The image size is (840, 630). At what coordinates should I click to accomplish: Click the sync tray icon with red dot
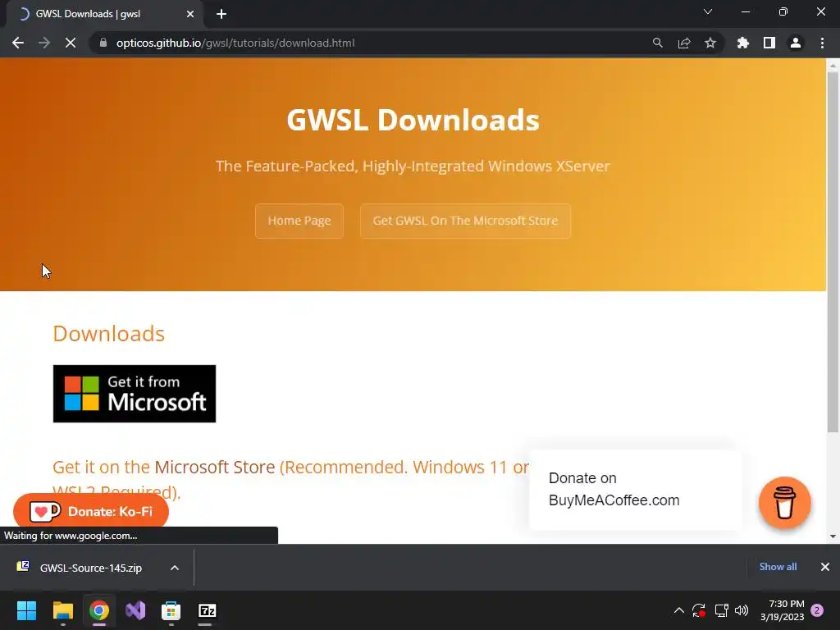click(699, 610)
